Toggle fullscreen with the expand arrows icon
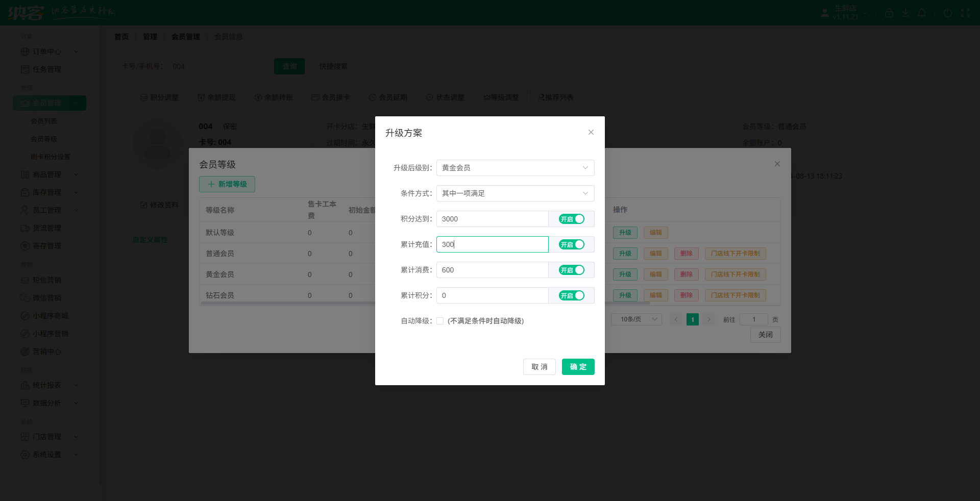The image size is (980, 501). coord(965,13)
